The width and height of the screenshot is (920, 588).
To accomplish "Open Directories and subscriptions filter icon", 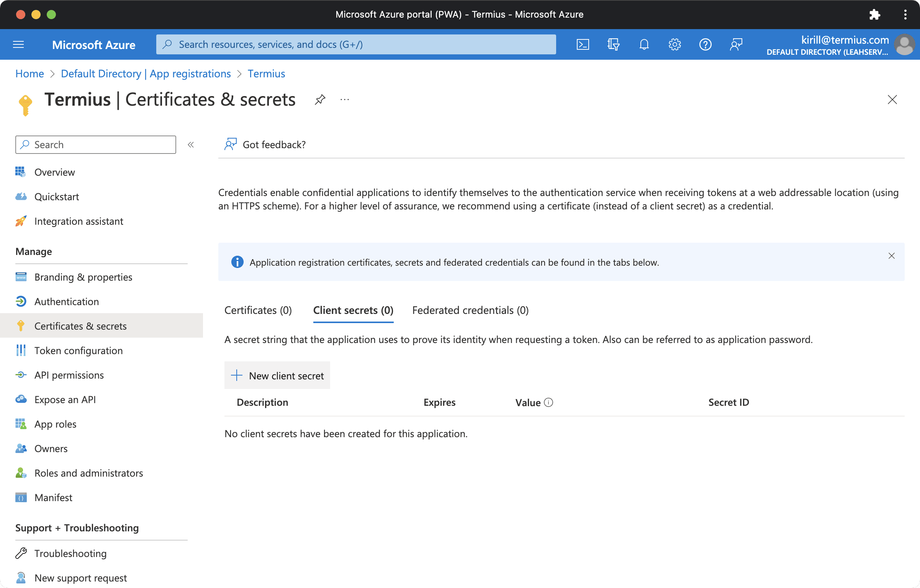I will tap(613, 45).
